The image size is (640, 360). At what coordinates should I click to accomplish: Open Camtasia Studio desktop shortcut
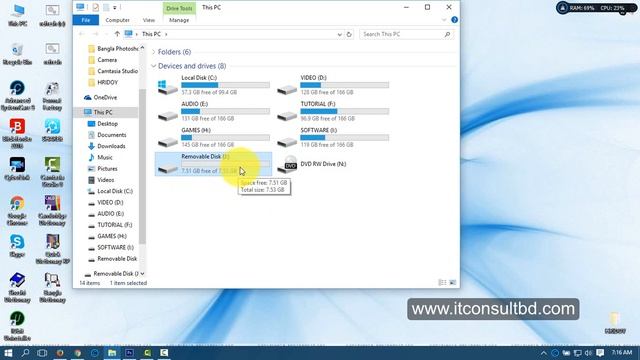[x=52, y=172]
